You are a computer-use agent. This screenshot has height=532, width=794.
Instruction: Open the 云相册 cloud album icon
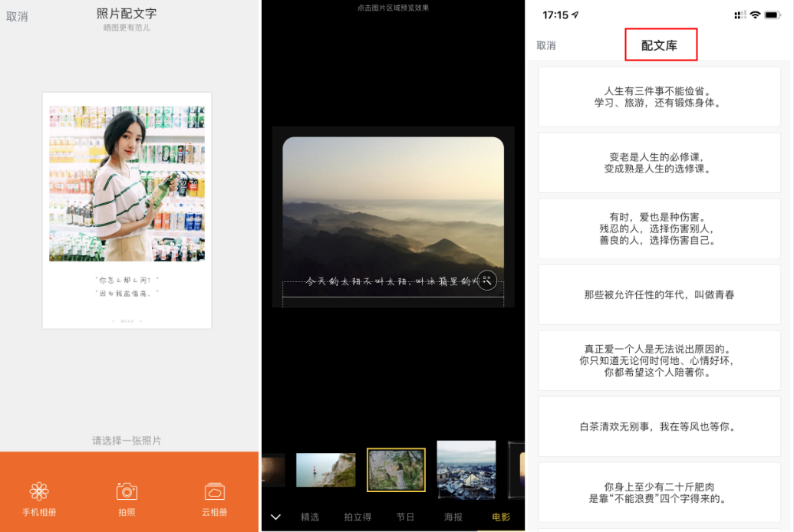coord(215,491)
